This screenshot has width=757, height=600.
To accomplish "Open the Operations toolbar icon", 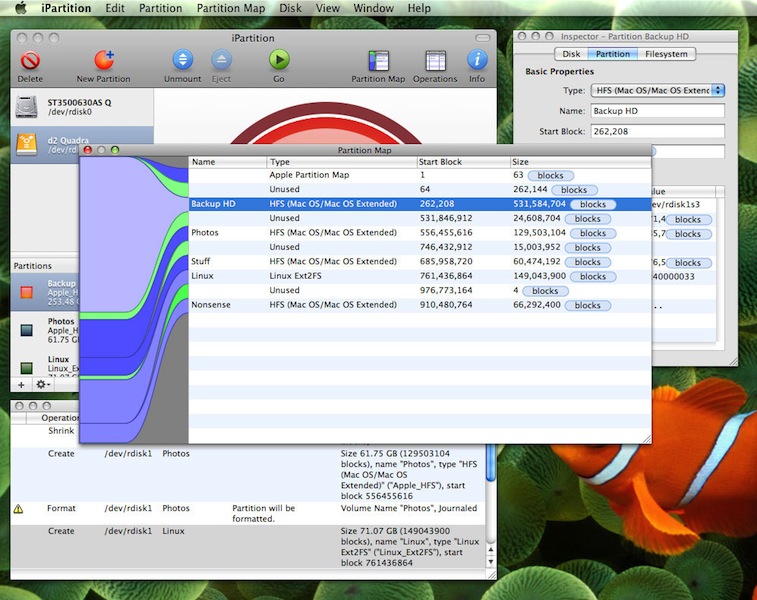I will (x=434, y=61).
